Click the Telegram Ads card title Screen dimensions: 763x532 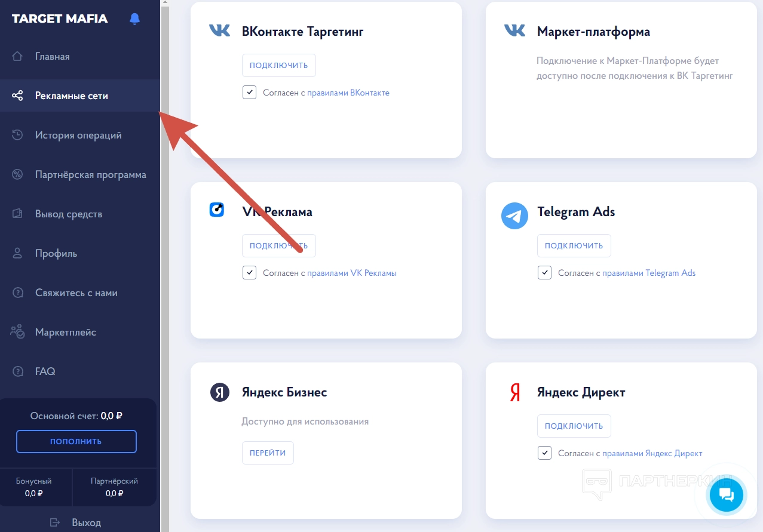576,211
